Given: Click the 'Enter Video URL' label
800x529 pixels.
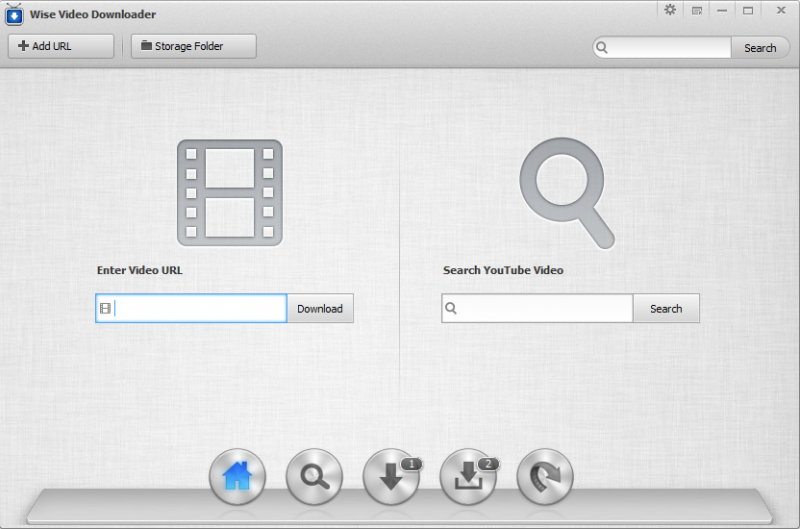Looking at the screenshot, I should 140,270.
